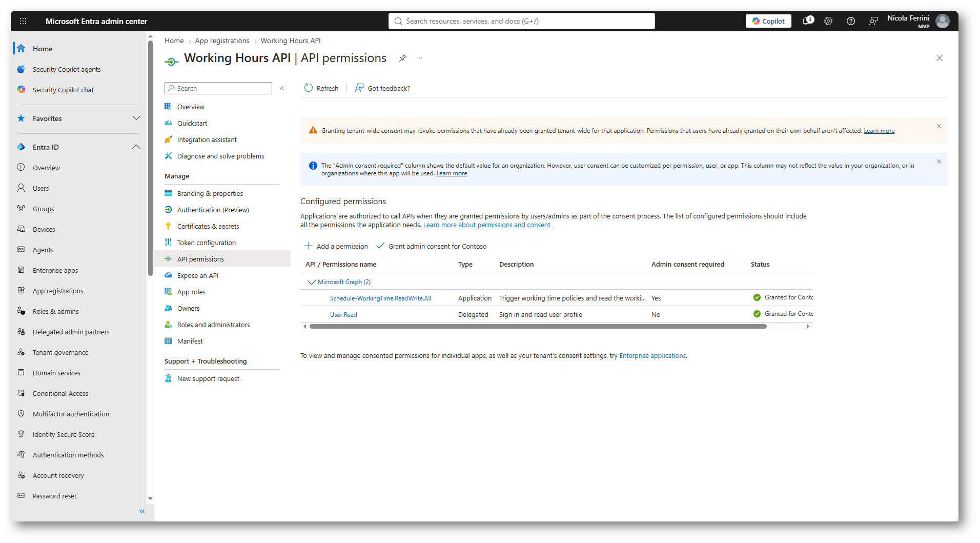Open the more options ellipsis beside title
Image resolution: width=980 pixels, height=543 pixels.
[x=419, y=58]
